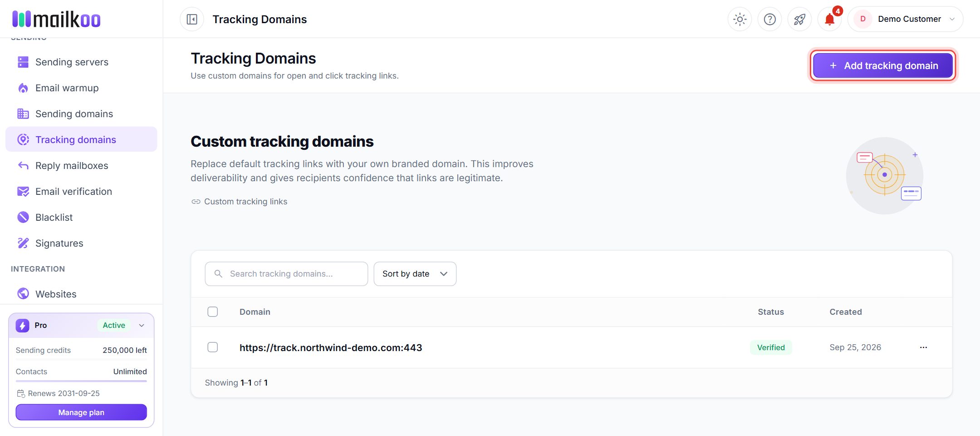Go to Email warmup
This screenshot has height=436, width=980.
[81, 88]
